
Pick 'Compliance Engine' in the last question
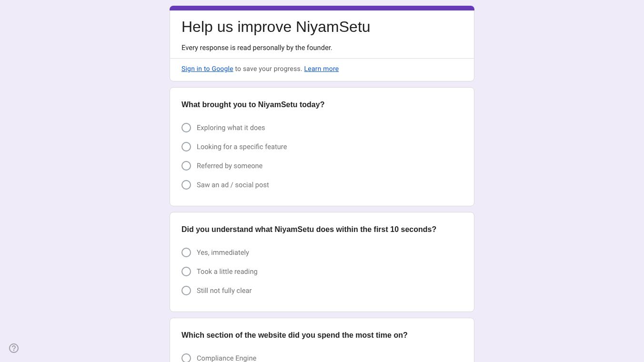coord(186,358)
